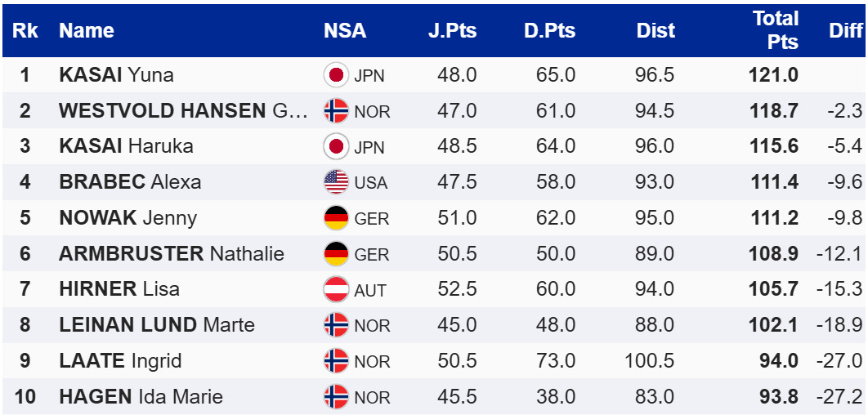868x415 pixels.
Task: Click Japan flag icon beside KASAI Yuna
Action: point(336,75)
